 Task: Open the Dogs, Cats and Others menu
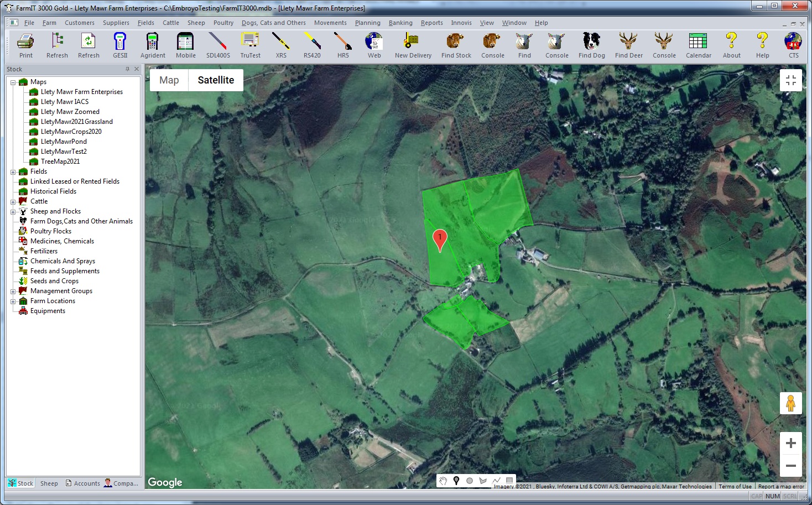coord(273,23)
